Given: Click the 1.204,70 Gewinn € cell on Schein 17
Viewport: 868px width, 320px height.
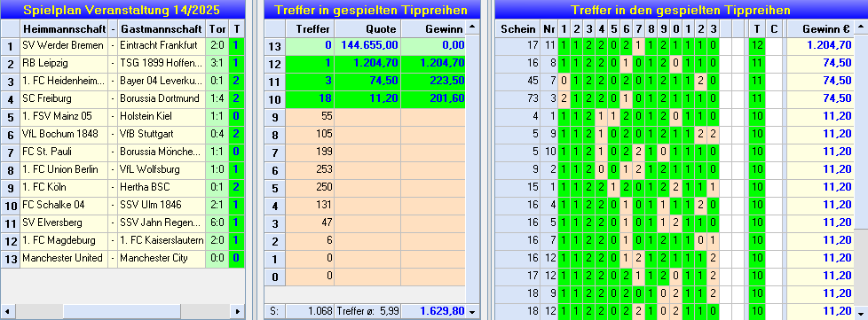Looking at the screenshot, I should point(820,45).
